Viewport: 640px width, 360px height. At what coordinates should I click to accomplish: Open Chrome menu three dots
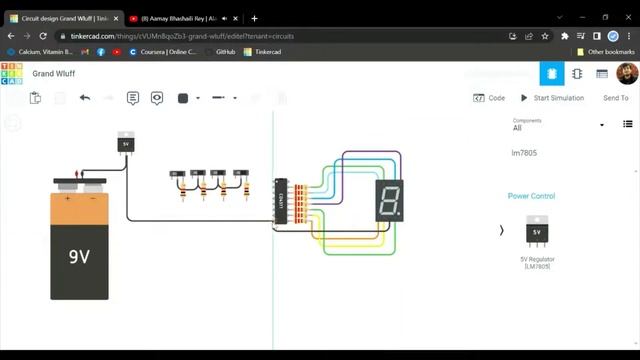click(x=629, y=36)
